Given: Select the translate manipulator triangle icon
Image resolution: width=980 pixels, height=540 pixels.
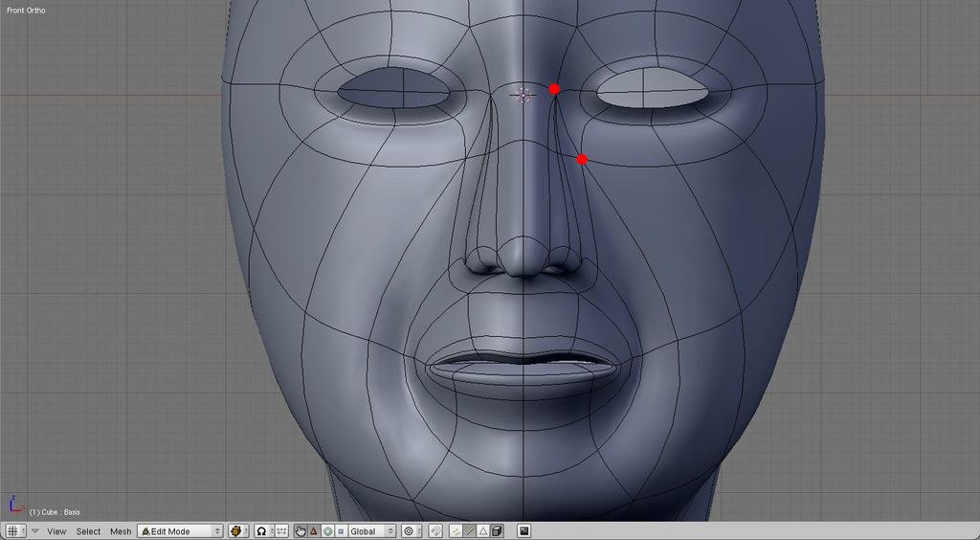Looking at the screenshot, I should coord(314,530).
